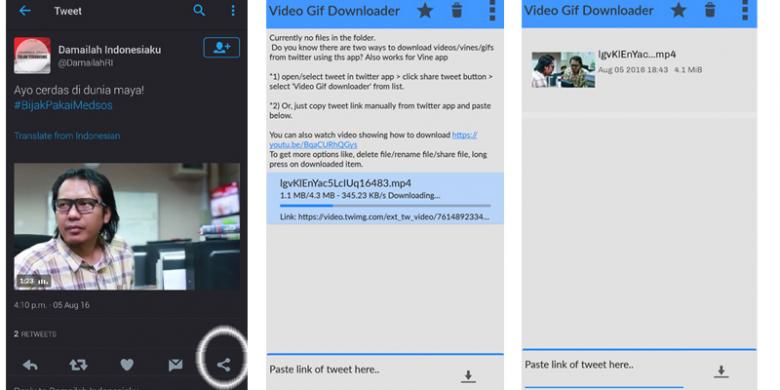The image size is (780, 390).
Task: Click the back arrow in Tweet header
Action: [24, 11]
